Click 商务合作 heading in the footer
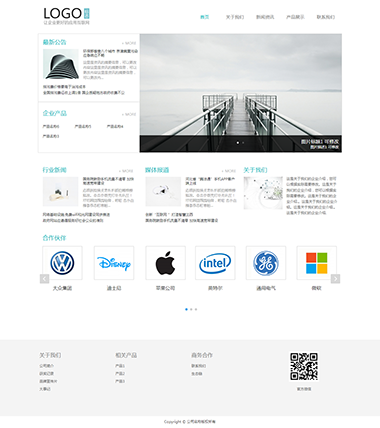The image size is (380, 428). click(x=202, y=355)
